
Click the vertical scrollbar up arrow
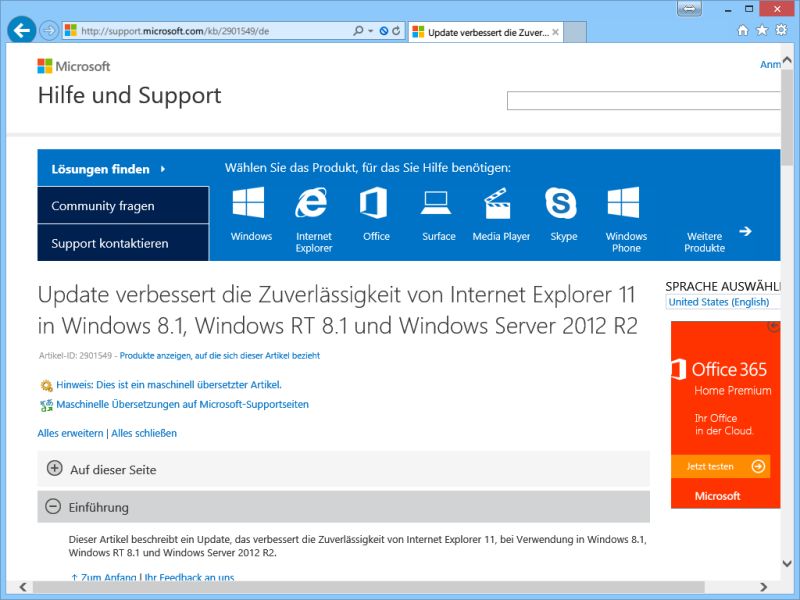(x=787, y=61)
